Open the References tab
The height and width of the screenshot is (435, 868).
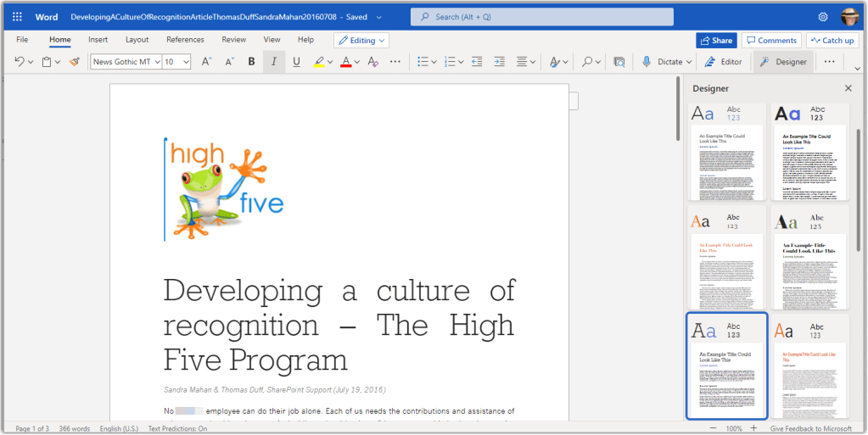pyautogui.click(x=185, y=40)
